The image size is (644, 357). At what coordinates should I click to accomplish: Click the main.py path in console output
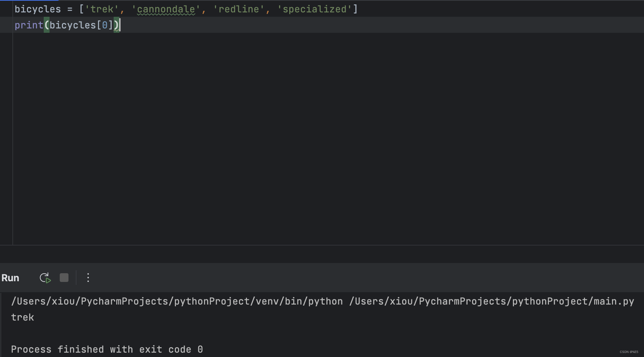tap(492, 301)
